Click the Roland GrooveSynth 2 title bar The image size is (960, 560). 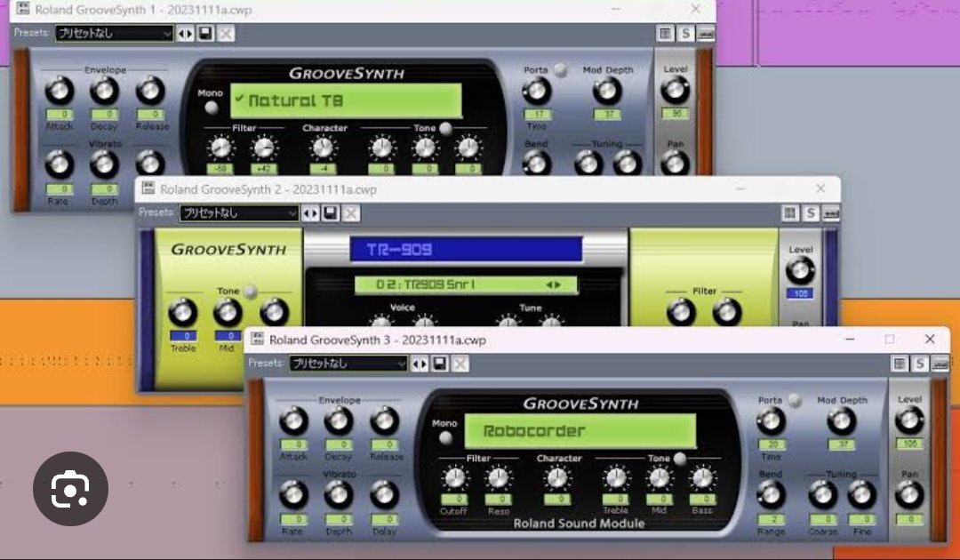pos(487,188)
